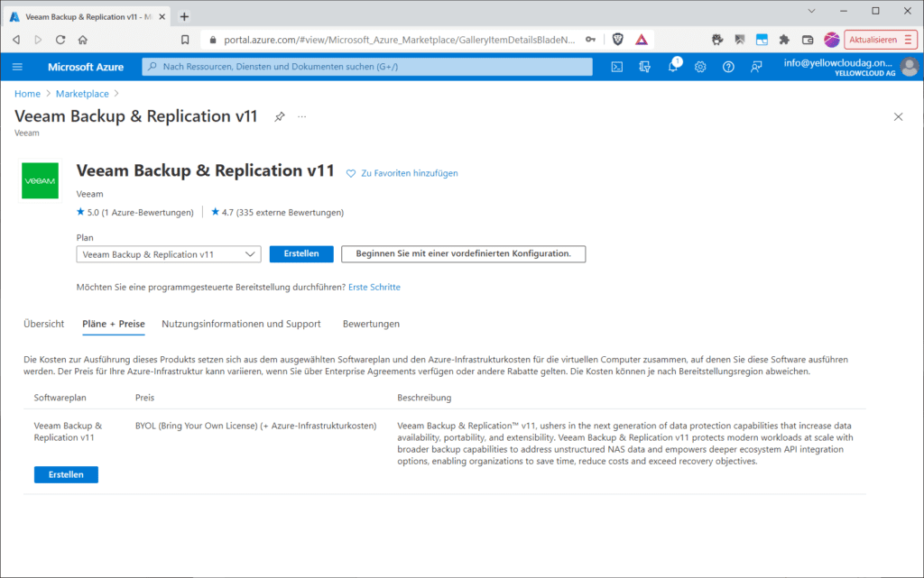Image resolution: width=924 pixels, height=578 pixels.
Task: Click the Softwareplan column header
Action: (x=60, y=398)
